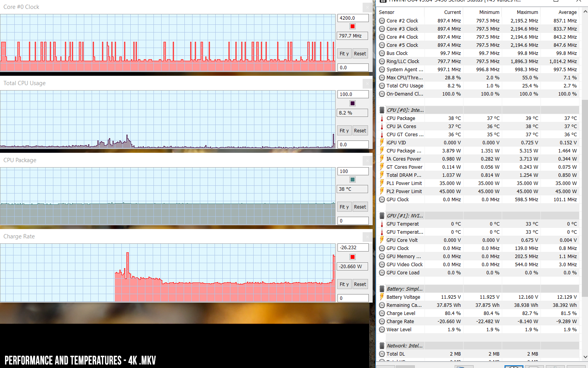The width and height of the screenshot is (588, 368).
Task: Open red color swatch of Core #0 Clock graph
Action: (x=353, y=26)
